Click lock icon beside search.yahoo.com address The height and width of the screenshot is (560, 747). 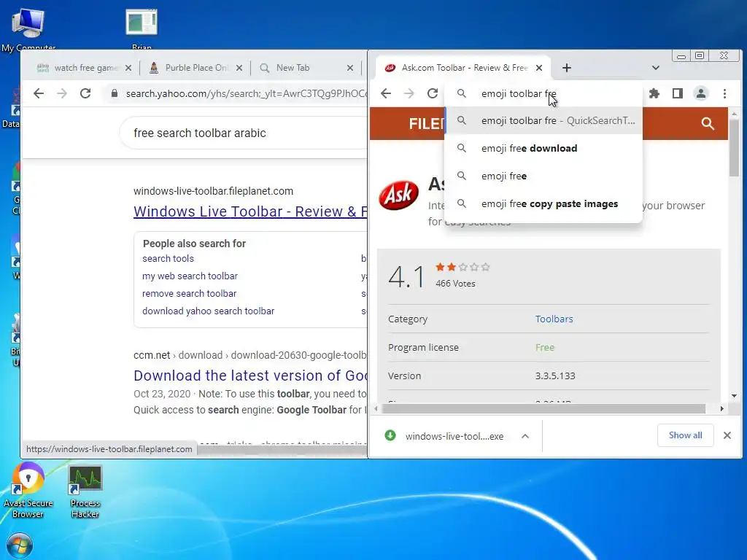(115, 93)
